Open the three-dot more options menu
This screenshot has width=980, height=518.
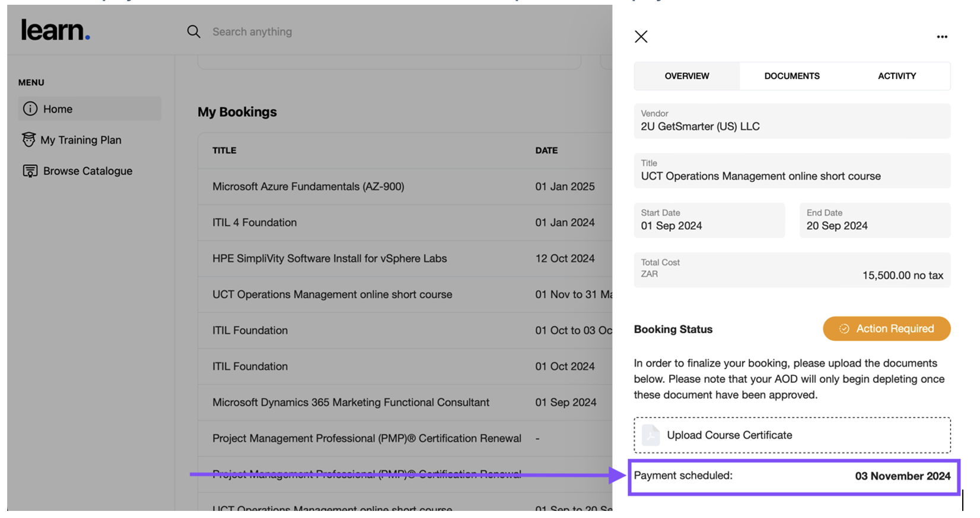[x=941, y=37]
